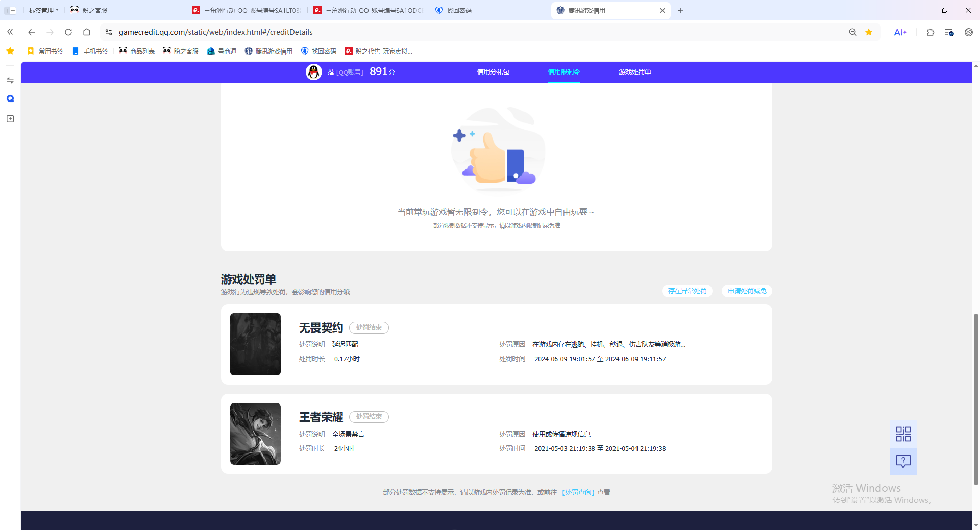Open the QR code floating button
The image size is (980, 530).
903,434
